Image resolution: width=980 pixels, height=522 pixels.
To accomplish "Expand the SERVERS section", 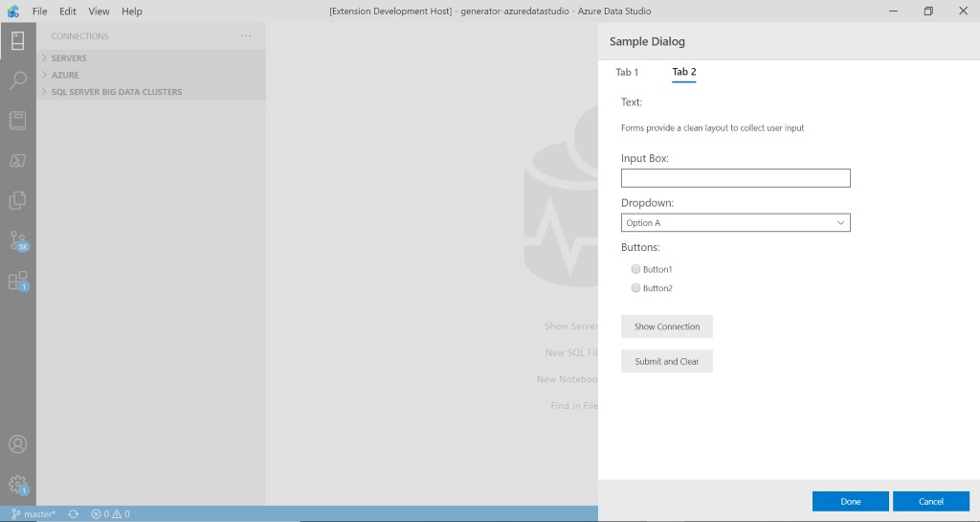I will pyautogui.click(x=151, y=58).
